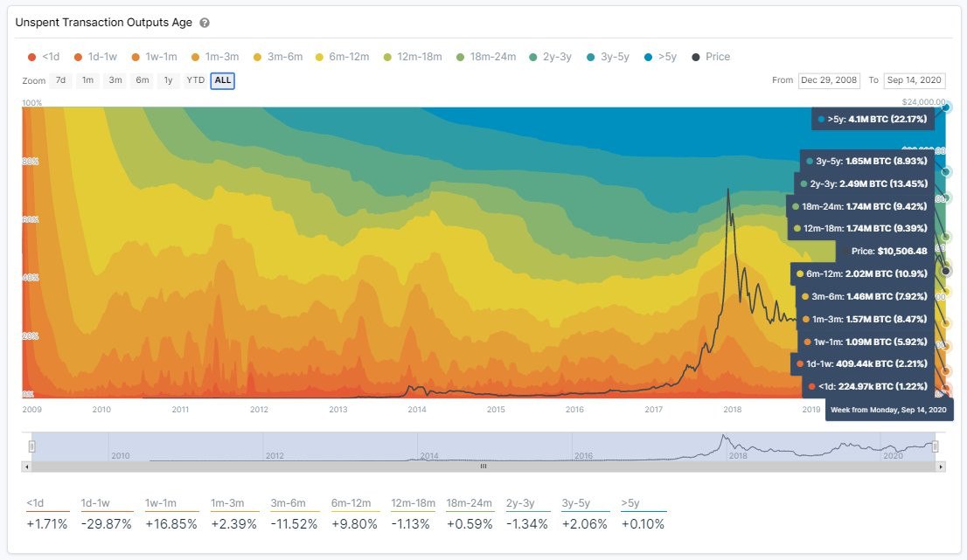Select the 1y zoom range

[x=169, y=80]
